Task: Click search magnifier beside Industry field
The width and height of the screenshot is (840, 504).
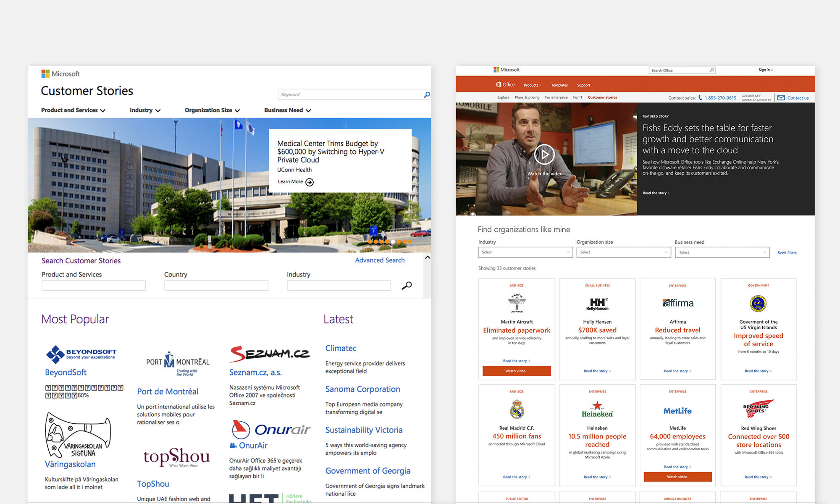Action: 407,286
